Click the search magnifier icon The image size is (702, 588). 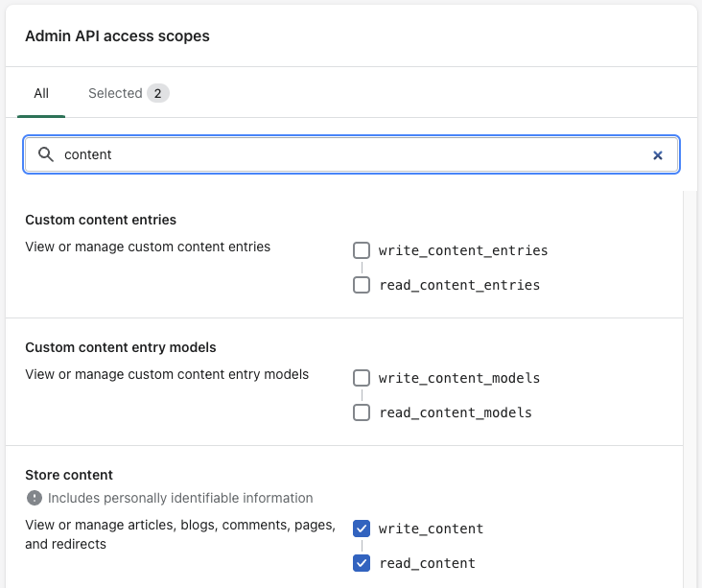pos(45,154)
